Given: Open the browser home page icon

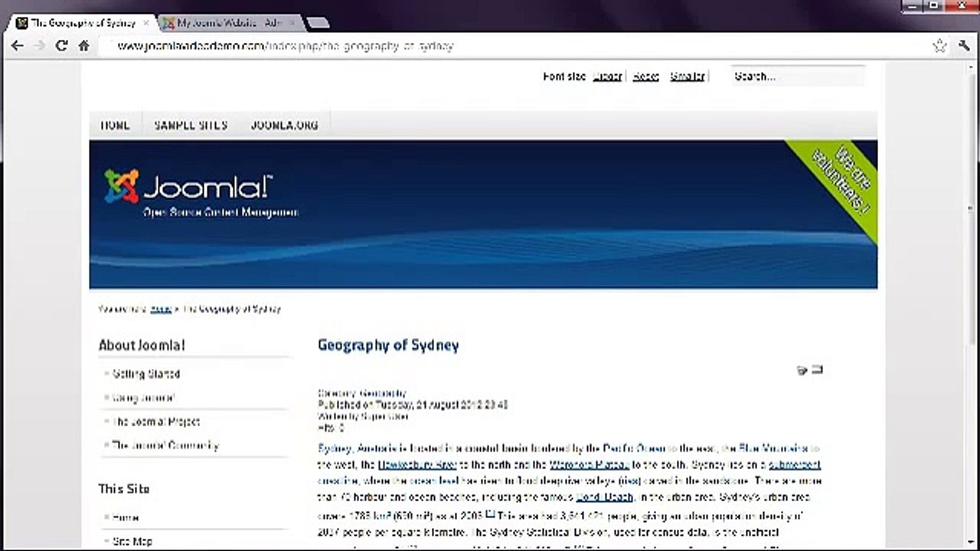Looking at the screenshot, I should [x=84, y=46].
